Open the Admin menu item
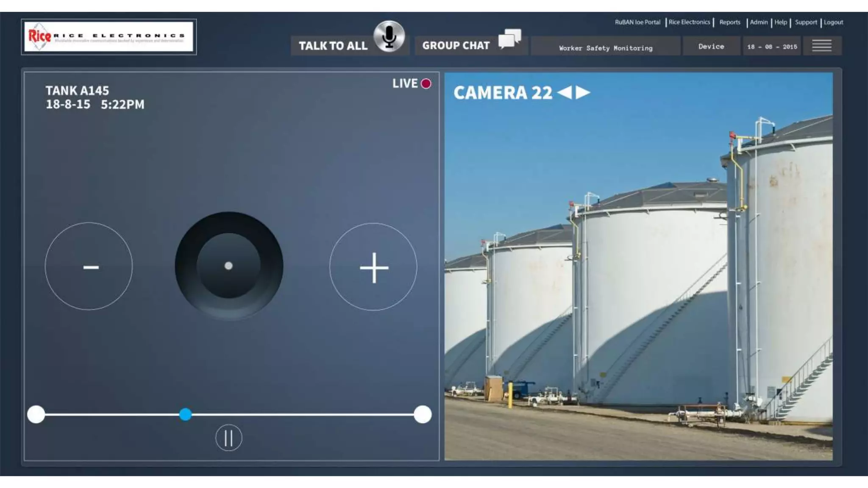The height and width of the screenshot is (488, 868). click(x=758, y=22)
